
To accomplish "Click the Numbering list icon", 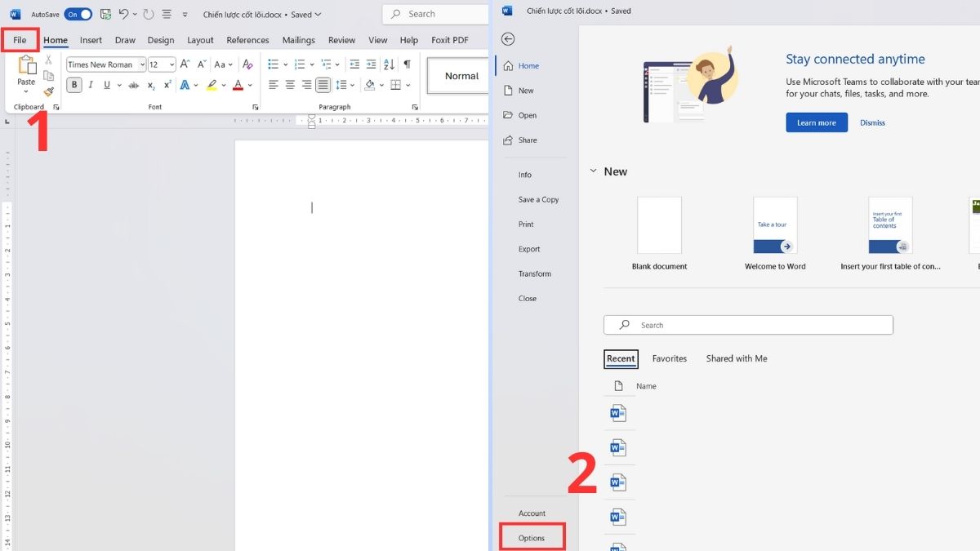I will pos(300,64).
